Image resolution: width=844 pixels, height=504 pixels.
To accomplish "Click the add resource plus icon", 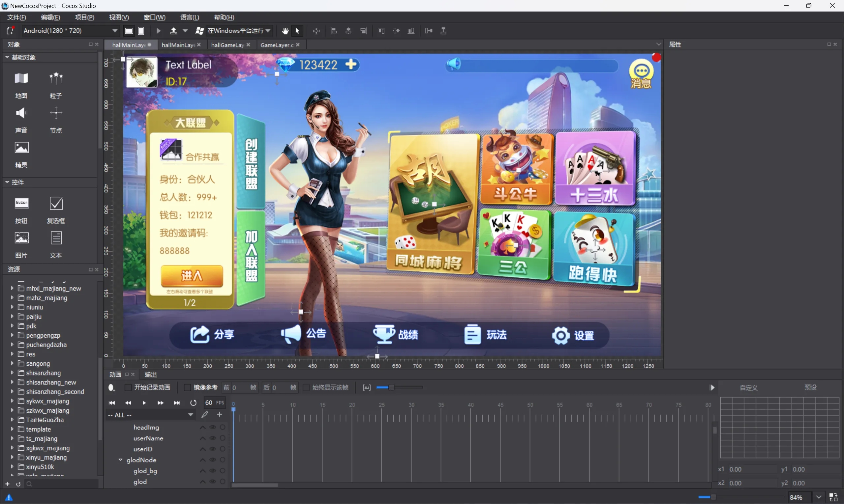I will click(x=8, y=484).
